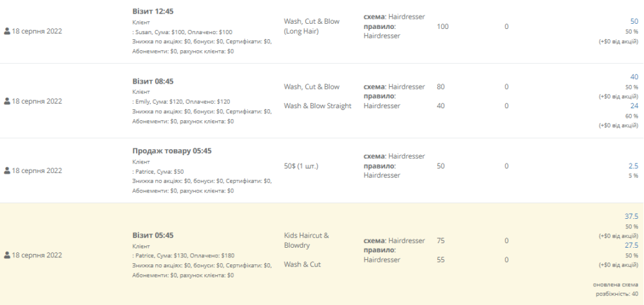644x305 pixels.
Task: Select the Візит 12:45 heading
Action: 153,12
